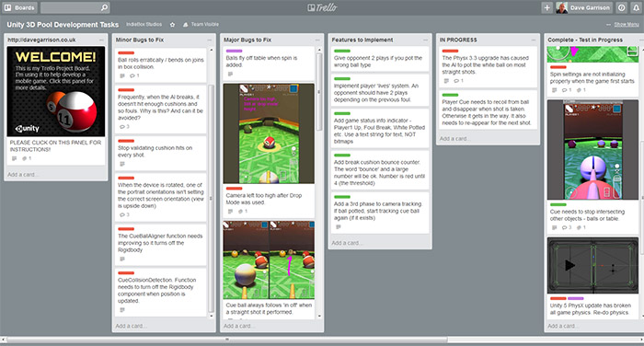Click the plus create icon in header
The width and height of the screenshot is (644, 346).
pos(546,7)
